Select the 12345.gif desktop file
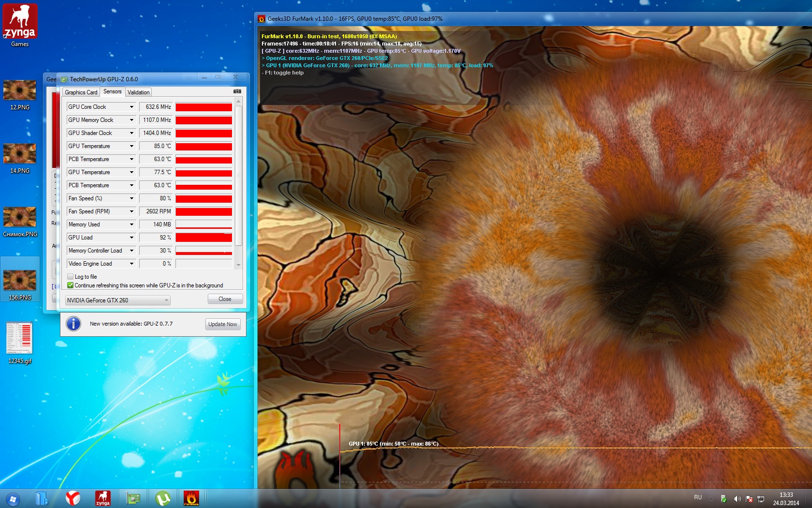This screenshot has height=508, width=812. pos(20,343)
